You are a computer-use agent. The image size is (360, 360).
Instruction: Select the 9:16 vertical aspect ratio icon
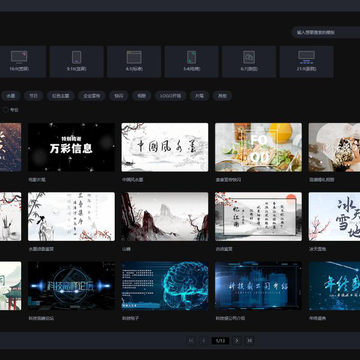tap(77, 57)
